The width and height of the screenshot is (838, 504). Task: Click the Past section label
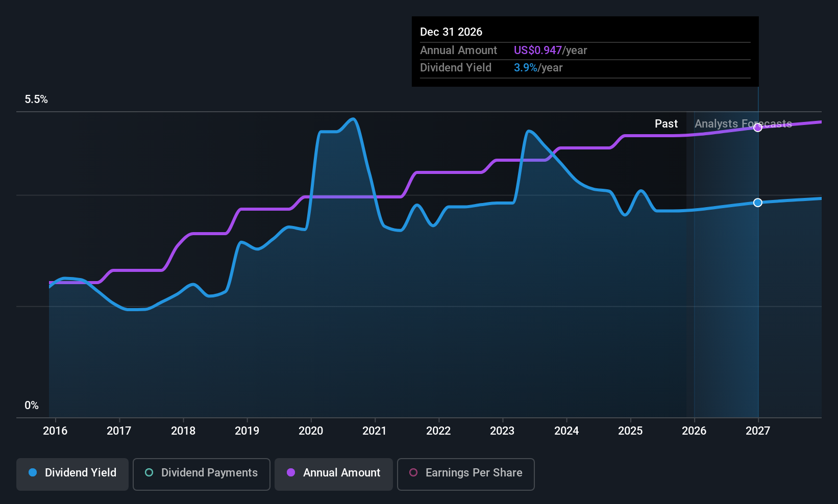[x=666, y=123]
